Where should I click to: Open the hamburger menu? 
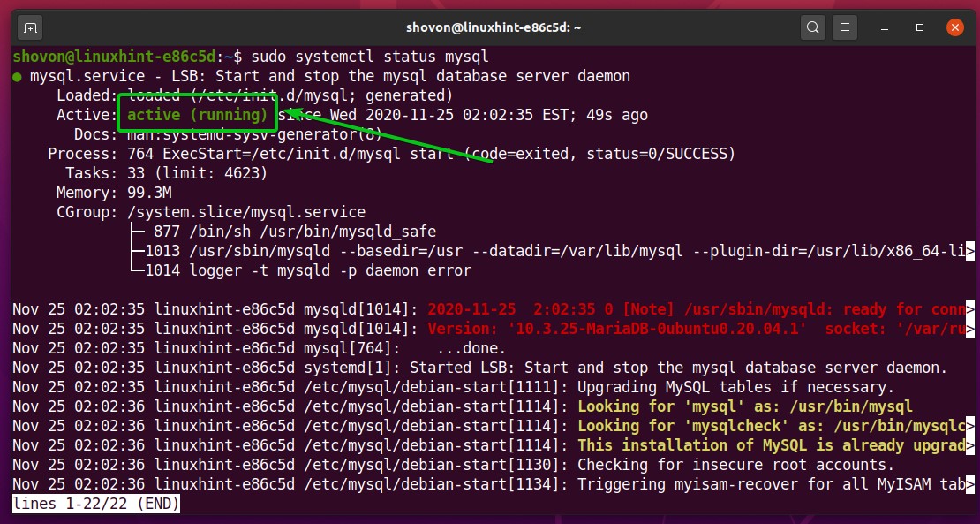845,27
